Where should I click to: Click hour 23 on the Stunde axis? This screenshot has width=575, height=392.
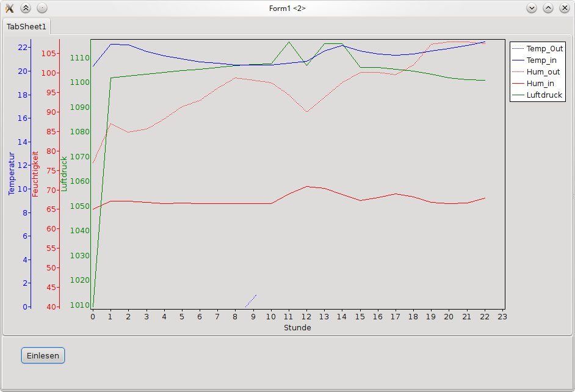502,316
